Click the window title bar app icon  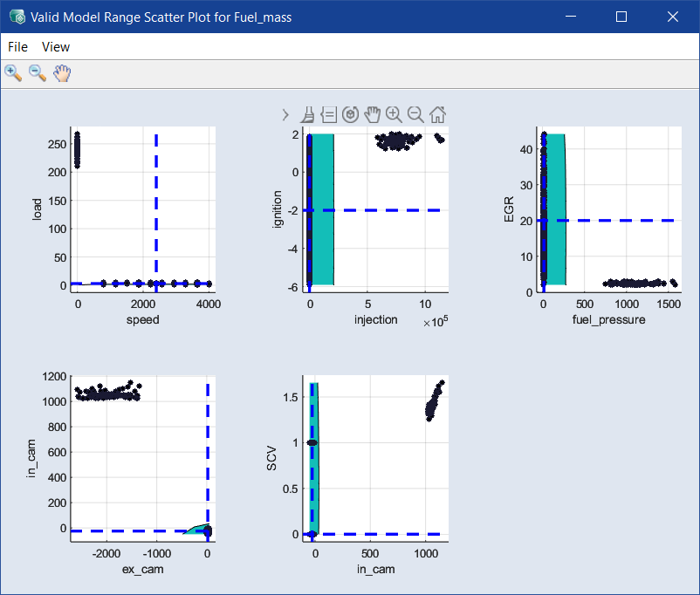click(x=17, y=16)
